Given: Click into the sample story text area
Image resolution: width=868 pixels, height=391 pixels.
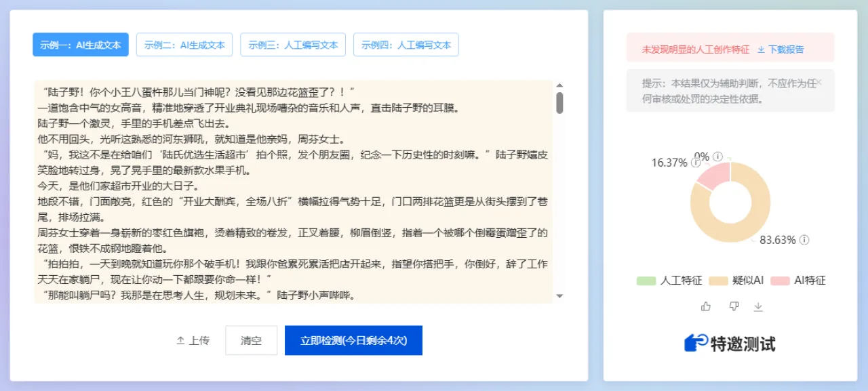Looking at the screenshot, I should 293,191.
